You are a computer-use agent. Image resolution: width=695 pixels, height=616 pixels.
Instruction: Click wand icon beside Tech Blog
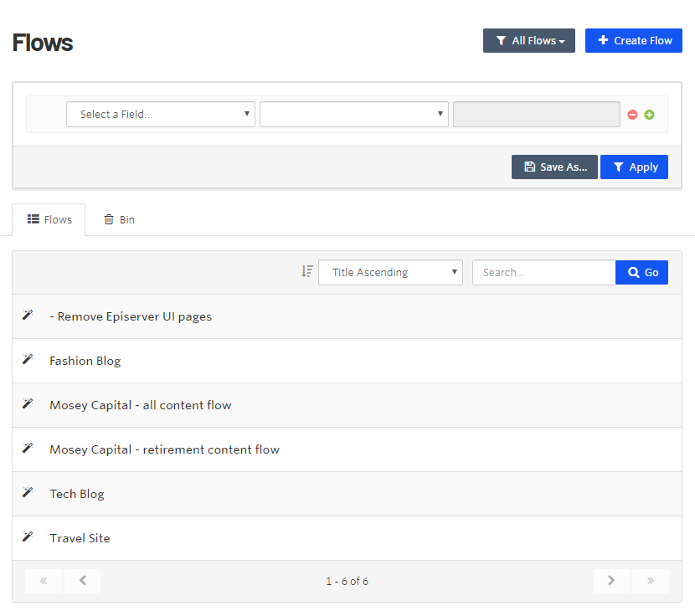(x=28, y=493)
